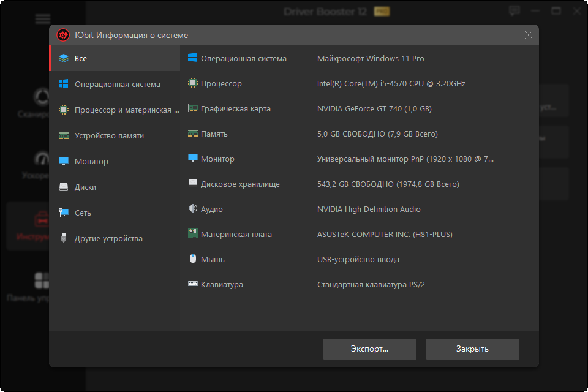Click the CPU icon next to 'Процессор' row
Screen dimensions: 588x392
193,83
